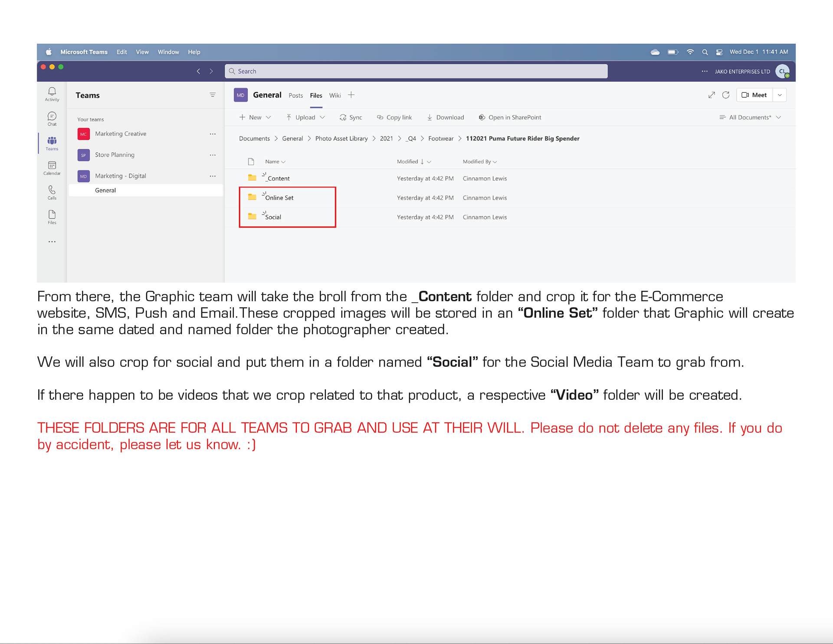This screenshot has height=644, width=833.
Task: Open Control Center icon in menu bar
Action: (x=719, y=52)
